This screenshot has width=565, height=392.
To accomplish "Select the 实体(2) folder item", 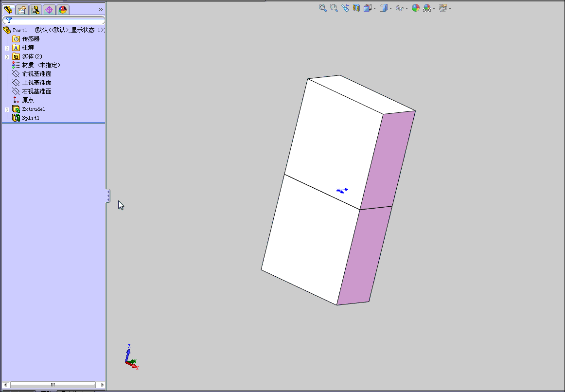I will 32,56.
